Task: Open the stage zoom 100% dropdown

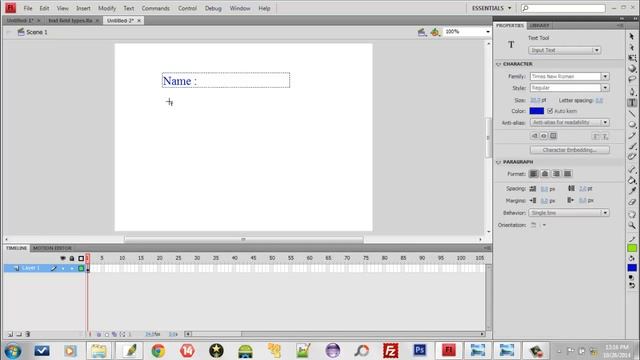Action: click(488, 31)
